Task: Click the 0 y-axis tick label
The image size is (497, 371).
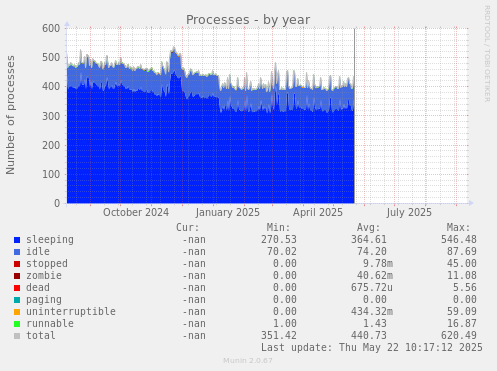Action: pos(57,203)
